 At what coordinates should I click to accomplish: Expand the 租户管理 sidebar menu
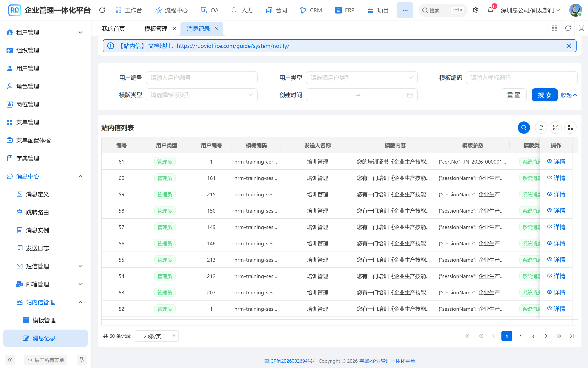(x=46, y=32)
